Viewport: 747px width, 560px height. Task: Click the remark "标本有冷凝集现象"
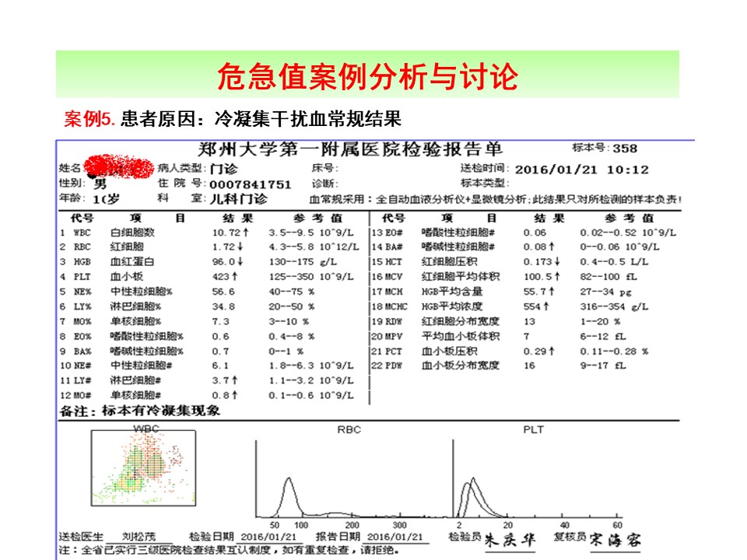click(161, 411)
